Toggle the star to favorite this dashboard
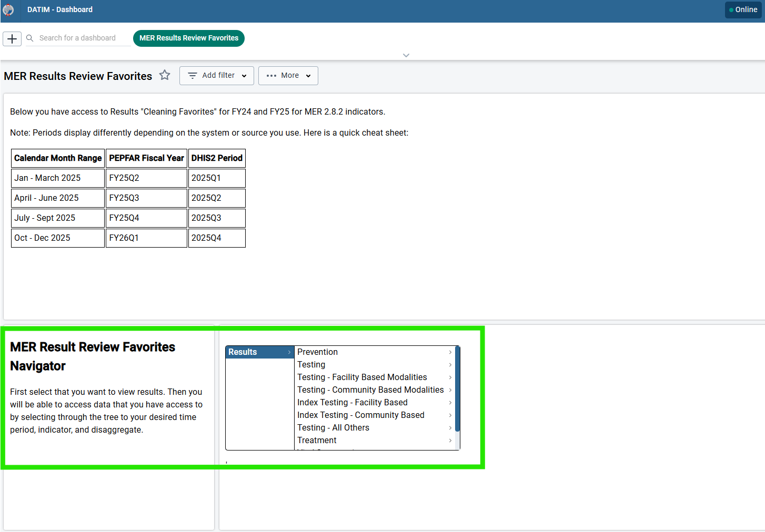The width and height of the screenshot is (765, 532). [165, 75]
